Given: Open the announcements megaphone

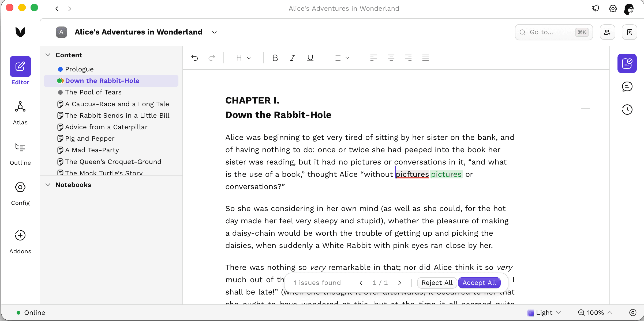Looking at the screenshot, I should 595,9.
